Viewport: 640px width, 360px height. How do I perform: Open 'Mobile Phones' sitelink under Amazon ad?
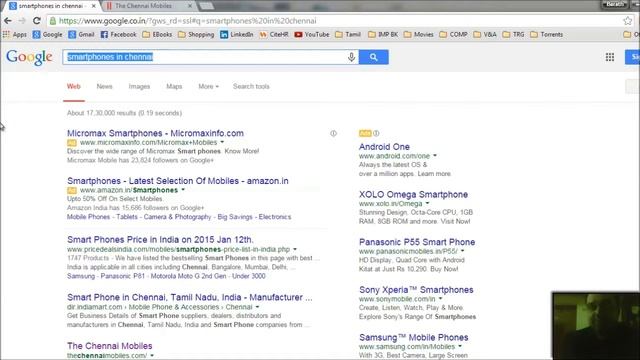[89, 217]
